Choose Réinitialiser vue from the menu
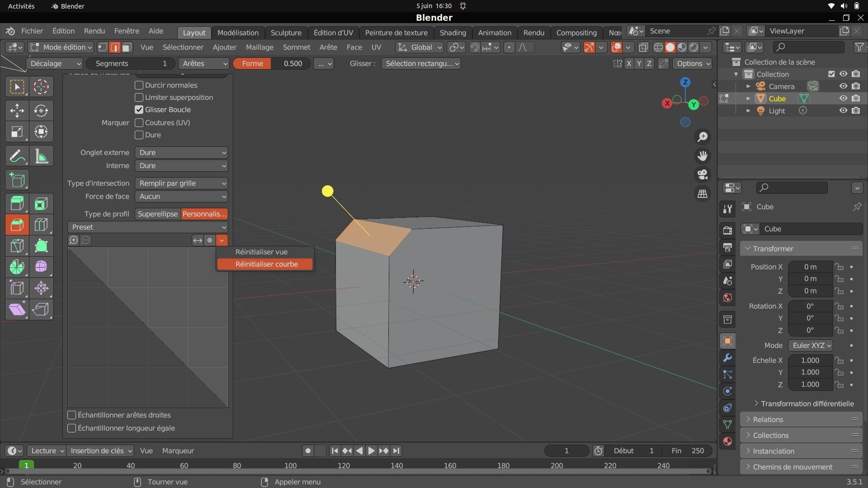This screenshot has width=868, height=488. pos(265,252)
